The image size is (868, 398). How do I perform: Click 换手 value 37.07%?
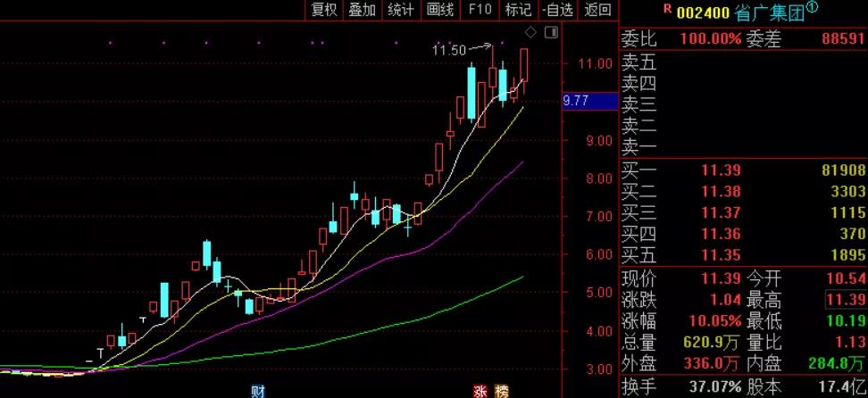coord(715,386)
